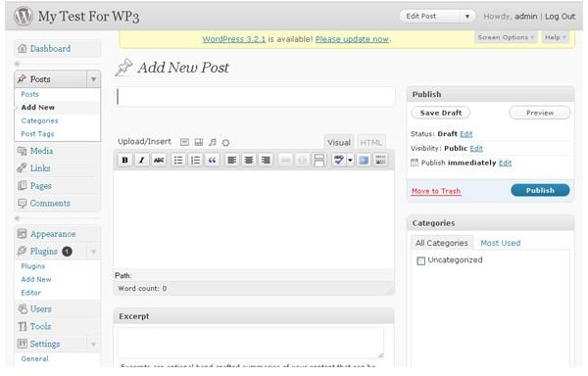Click Please update now link

point(352,39)
